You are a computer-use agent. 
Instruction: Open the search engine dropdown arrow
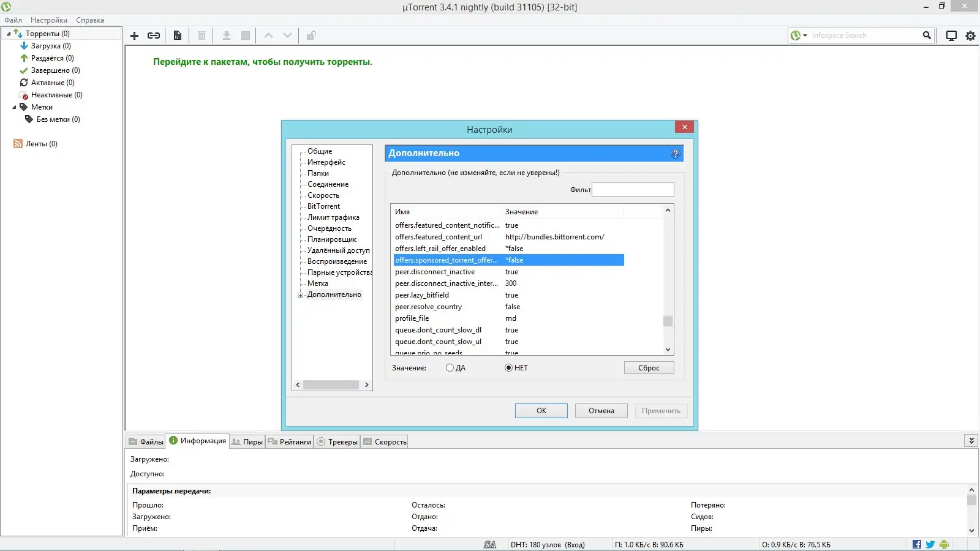click(805, 36)
